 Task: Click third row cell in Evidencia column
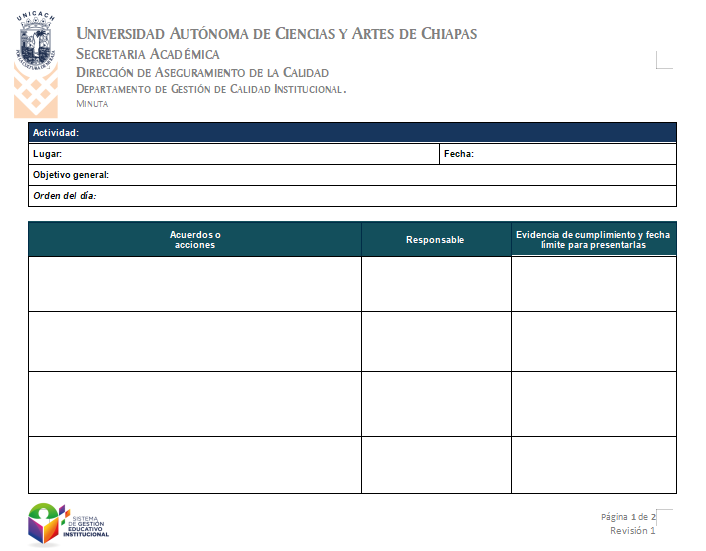(593, 404)
